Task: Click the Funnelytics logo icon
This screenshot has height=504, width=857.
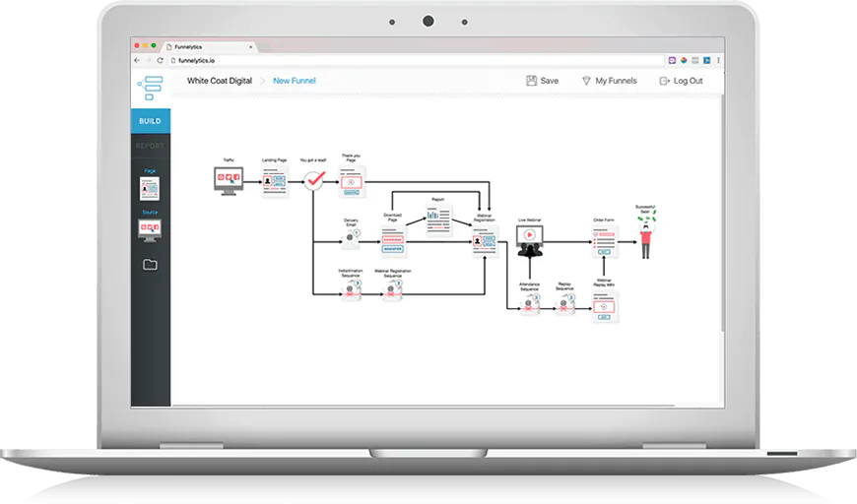Action: point(151,88)
